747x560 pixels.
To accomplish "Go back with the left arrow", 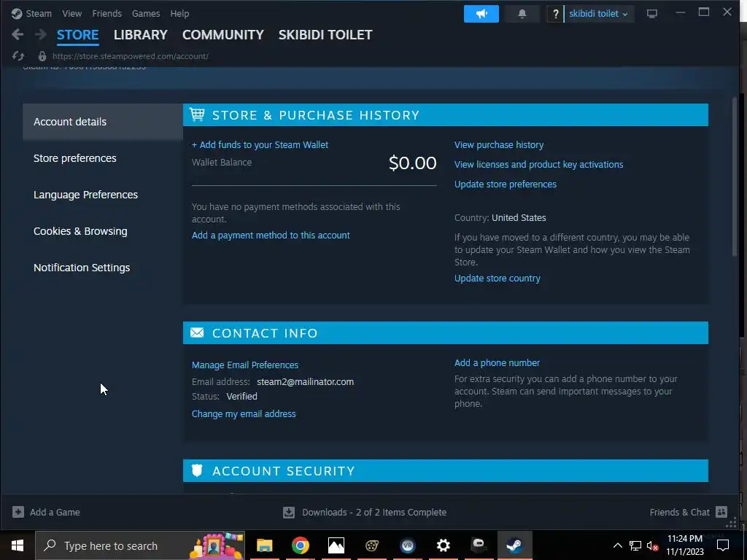I will pyautogui.click(x=18, y=34).
